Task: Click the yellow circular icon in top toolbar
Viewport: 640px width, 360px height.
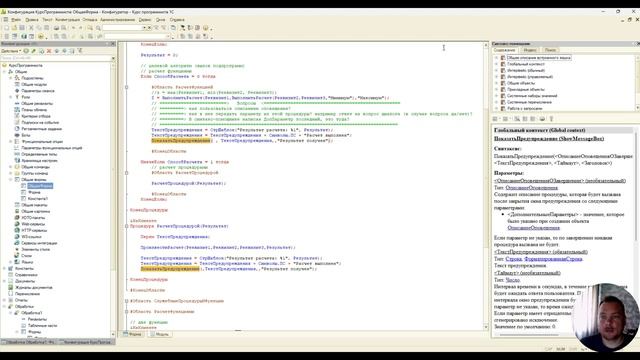Action: click(205, 28)
